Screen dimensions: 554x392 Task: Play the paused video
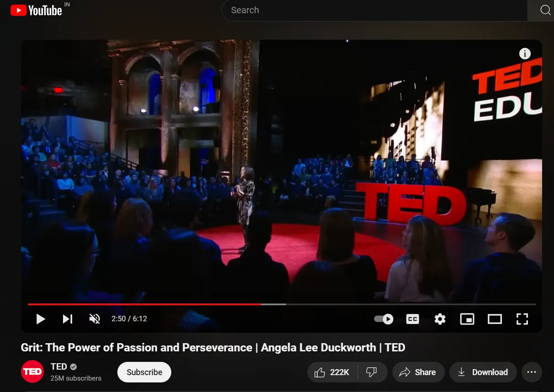point(41,319)
